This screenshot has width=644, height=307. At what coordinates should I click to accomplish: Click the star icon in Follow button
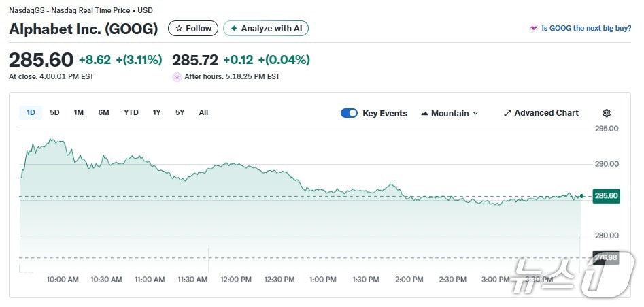tap(179, 29)
